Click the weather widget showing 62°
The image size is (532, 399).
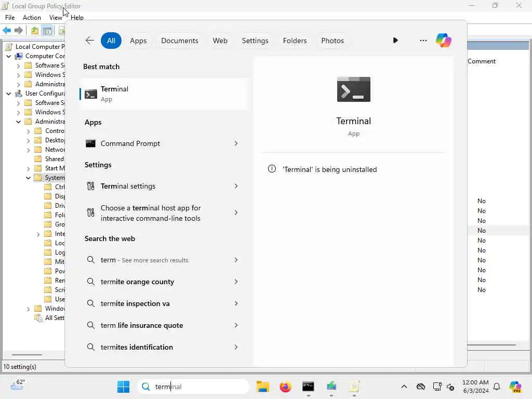[x=17, y=385]
